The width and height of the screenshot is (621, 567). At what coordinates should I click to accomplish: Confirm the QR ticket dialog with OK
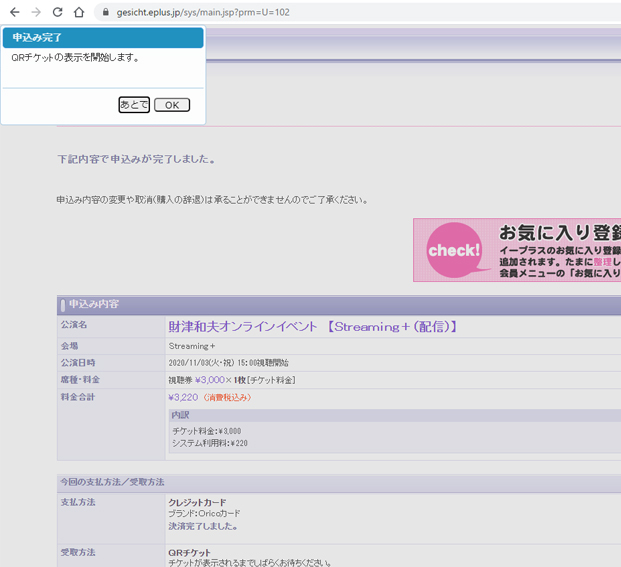(x=172, y=105)
